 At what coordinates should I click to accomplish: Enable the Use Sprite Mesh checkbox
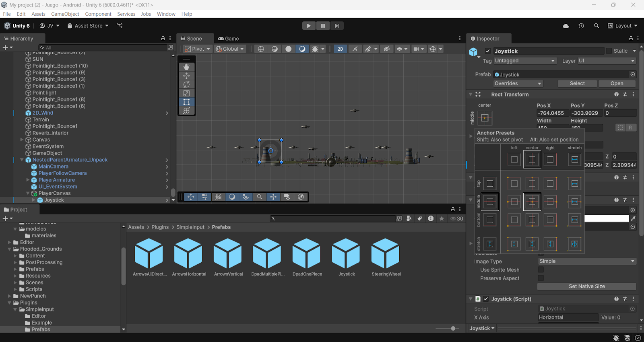tap(541, 270)
